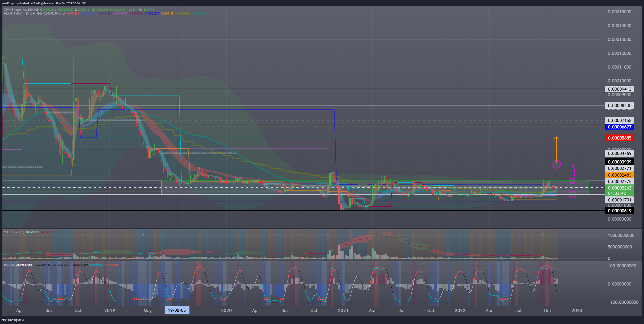Click the 0.00013000 price axis tick

tap(619, 39)
